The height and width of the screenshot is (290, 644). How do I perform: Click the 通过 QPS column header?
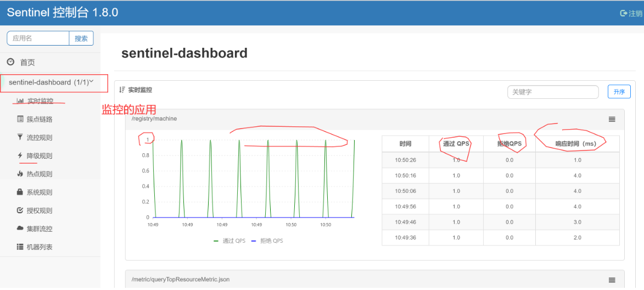pyautogui.click(x=456, y=144)
